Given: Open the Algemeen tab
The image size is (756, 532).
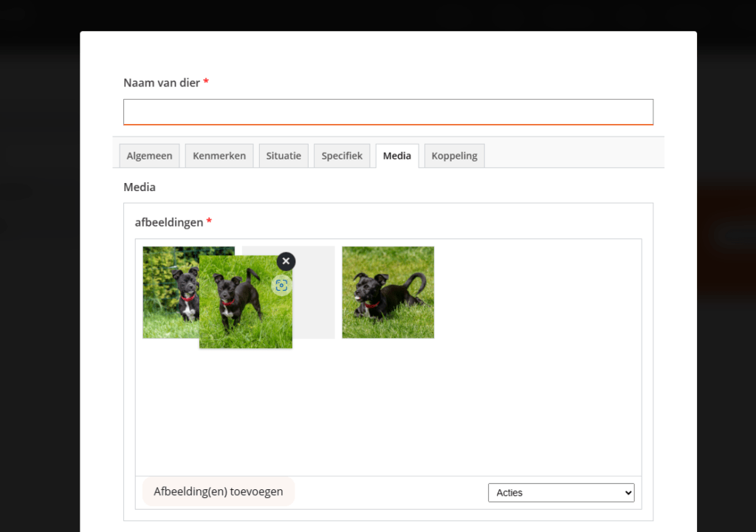Looking at the screenshot, I should (149, 156).
